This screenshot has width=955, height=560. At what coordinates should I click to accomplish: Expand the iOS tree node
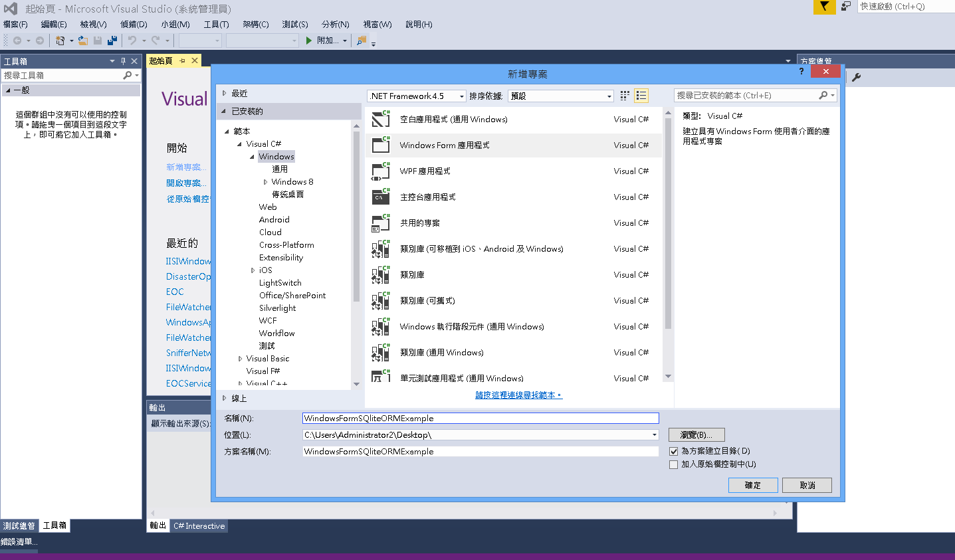coord(253,270)
